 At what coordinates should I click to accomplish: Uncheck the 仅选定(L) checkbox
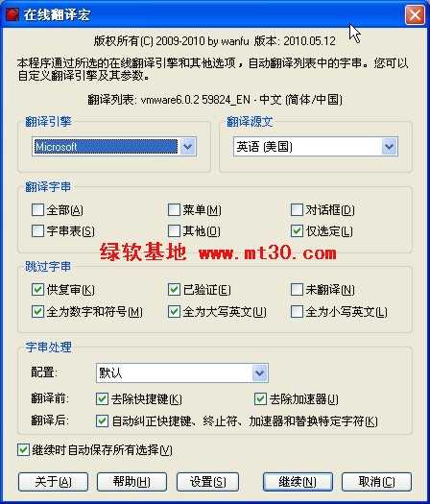coord(297,230)
